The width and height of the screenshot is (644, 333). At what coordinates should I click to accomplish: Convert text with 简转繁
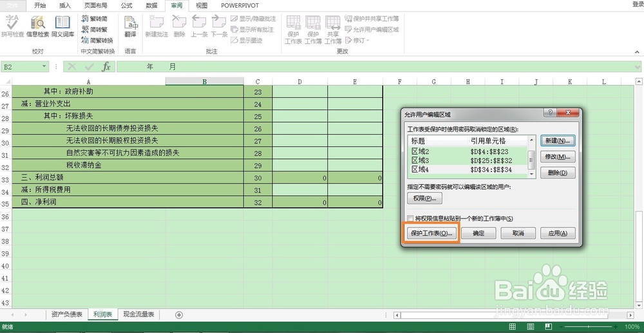pos(94,29)
